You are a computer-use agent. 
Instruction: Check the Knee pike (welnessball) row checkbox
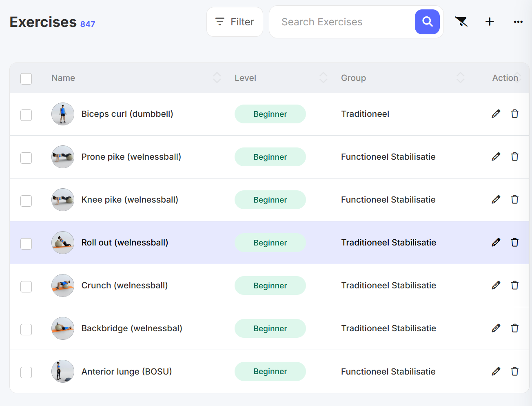click(x=26, y=201)
